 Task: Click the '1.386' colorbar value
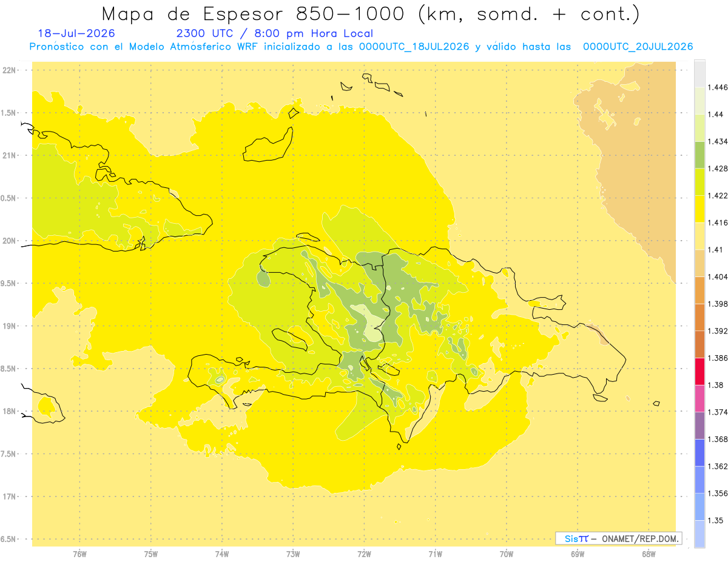point(718,358)
